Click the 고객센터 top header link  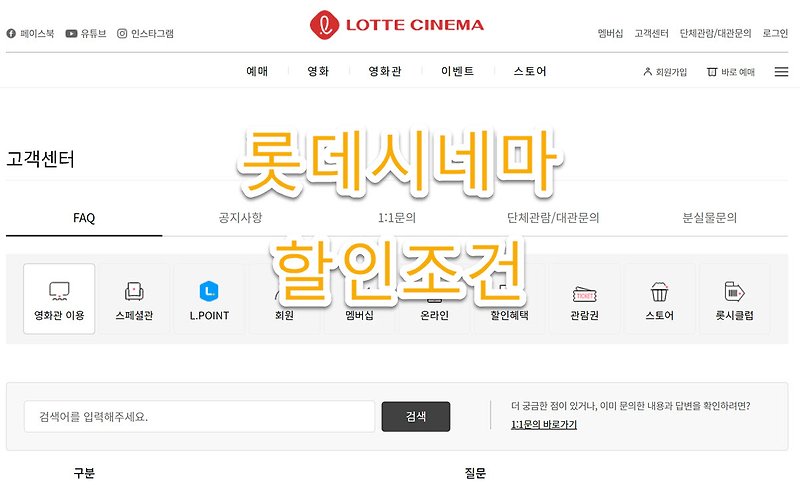pos(652,34)
